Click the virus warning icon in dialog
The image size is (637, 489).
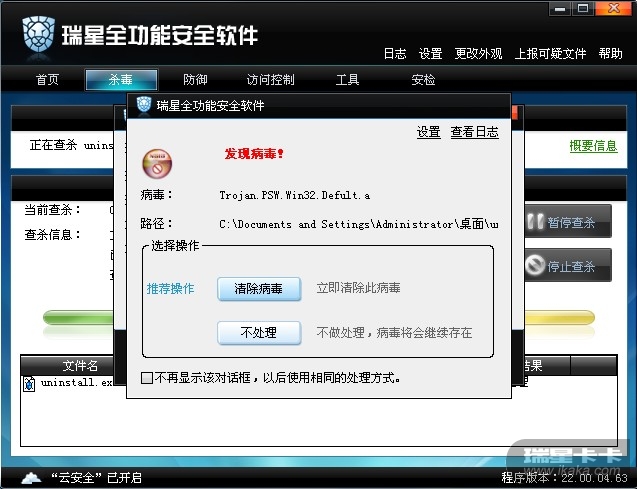(x=157, y=163)
